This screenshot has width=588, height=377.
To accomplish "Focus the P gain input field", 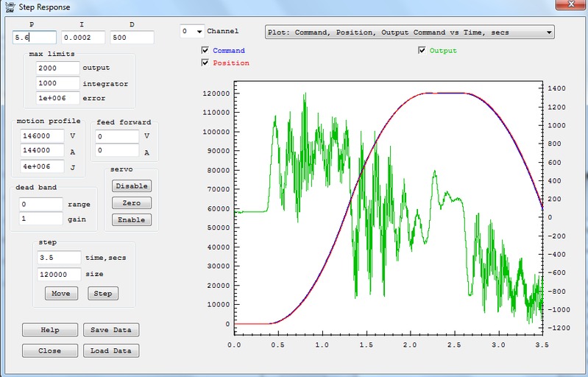I will (34, 37).
